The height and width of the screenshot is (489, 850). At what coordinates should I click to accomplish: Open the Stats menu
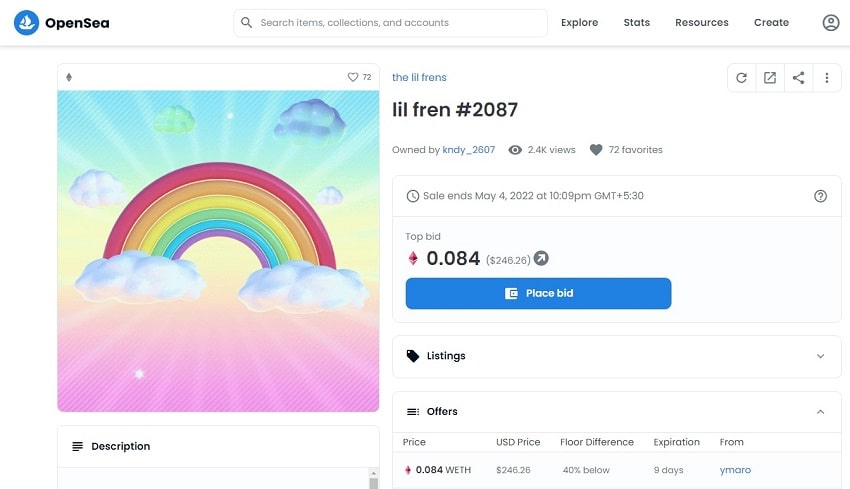636,22
